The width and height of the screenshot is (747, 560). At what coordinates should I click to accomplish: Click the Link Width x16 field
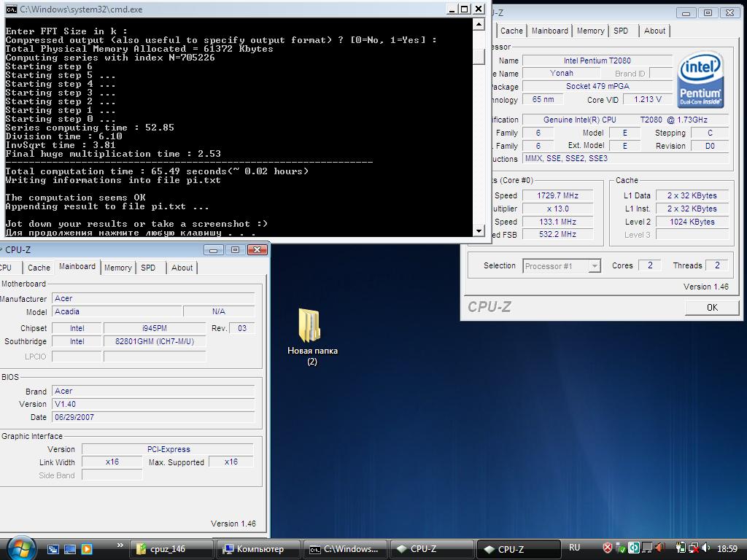click(x=112, y=462)
